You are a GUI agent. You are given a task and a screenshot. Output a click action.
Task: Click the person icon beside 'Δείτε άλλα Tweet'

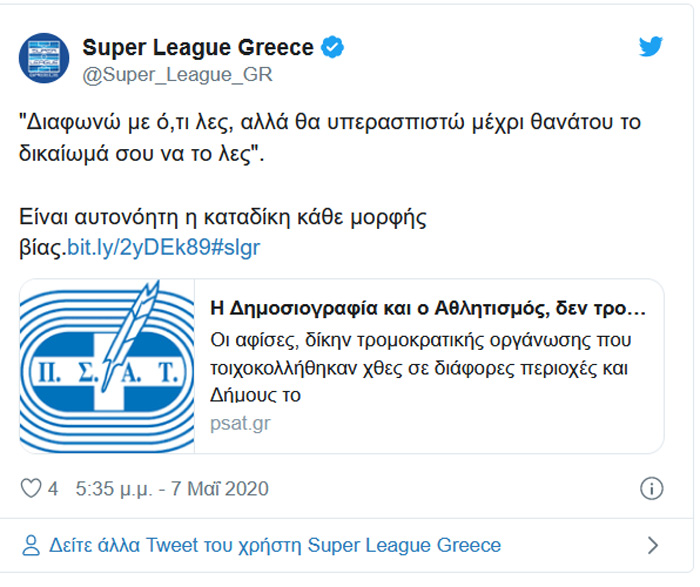31,545
